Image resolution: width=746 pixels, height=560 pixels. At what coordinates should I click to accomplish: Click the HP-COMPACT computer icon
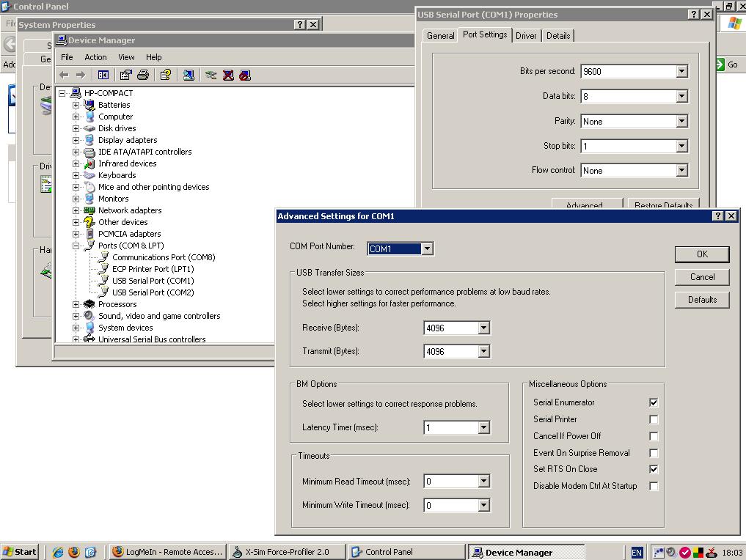75,92
